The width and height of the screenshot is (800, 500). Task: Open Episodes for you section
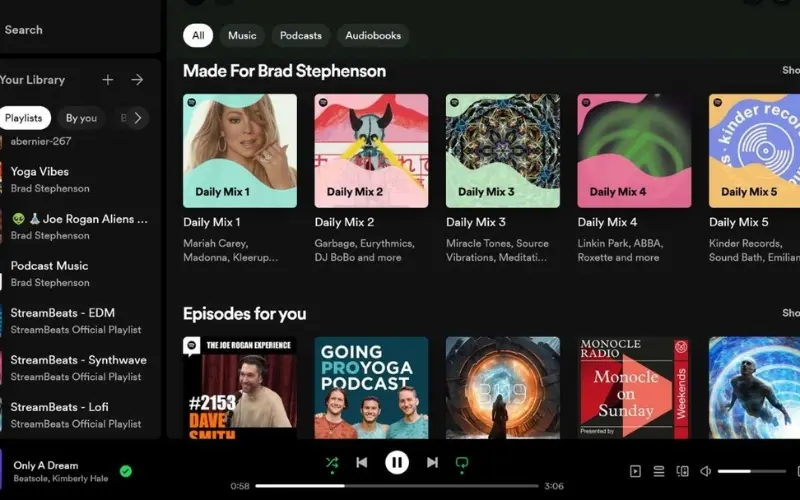point(244,314)
